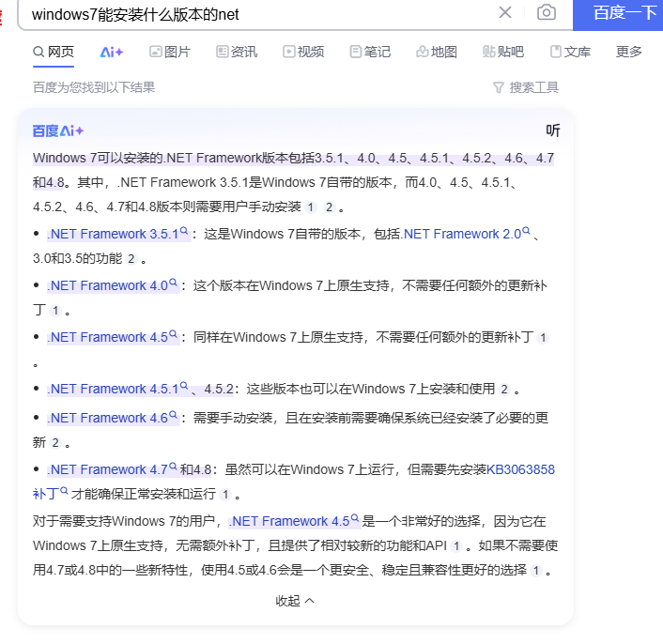Click citation 2 after 手动安装 in the intro
This screenshot has width=663, height=644.
pyautogui.click(x=330, y=207)
